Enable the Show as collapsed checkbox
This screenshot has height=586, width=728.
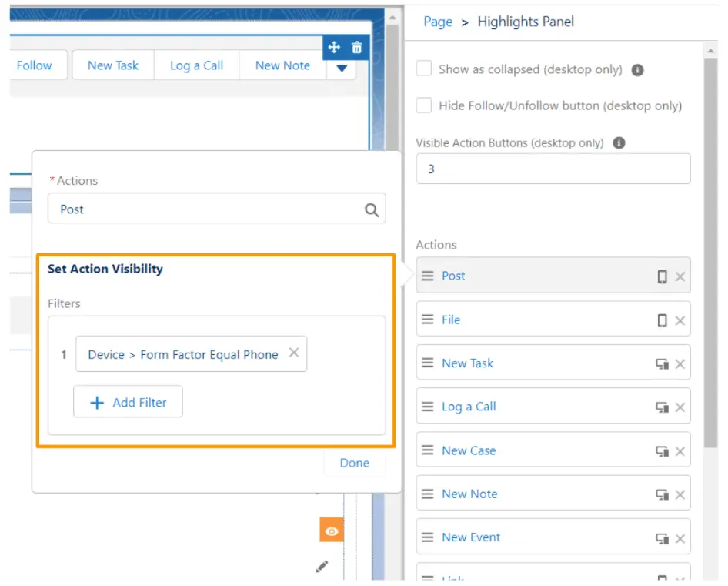pyautogui.click(x=423, y=68)
